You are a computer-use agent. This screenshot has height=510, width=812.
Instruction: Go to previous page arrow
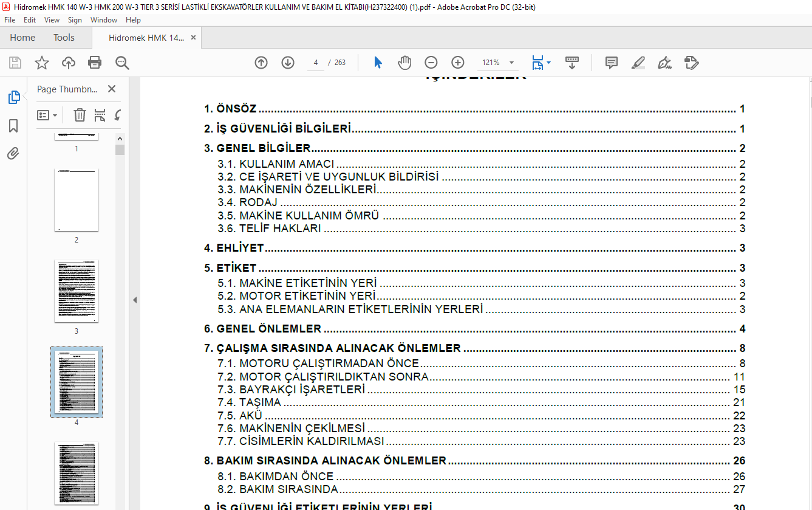pos(261,63)
